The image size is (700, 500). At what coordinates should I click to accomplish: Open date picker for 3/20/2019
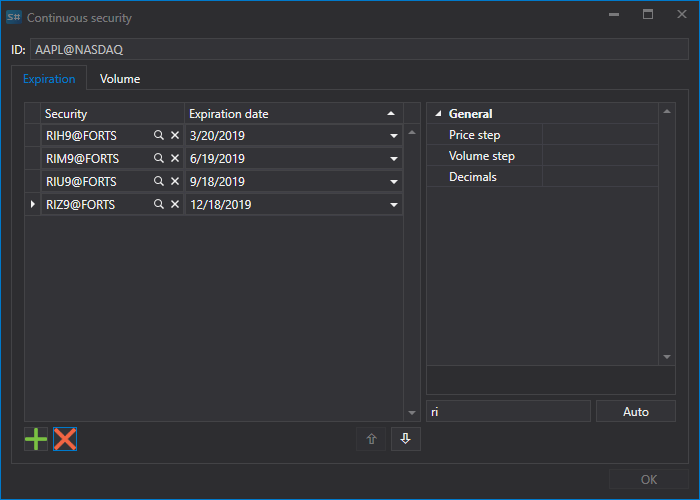pos(394,136)
